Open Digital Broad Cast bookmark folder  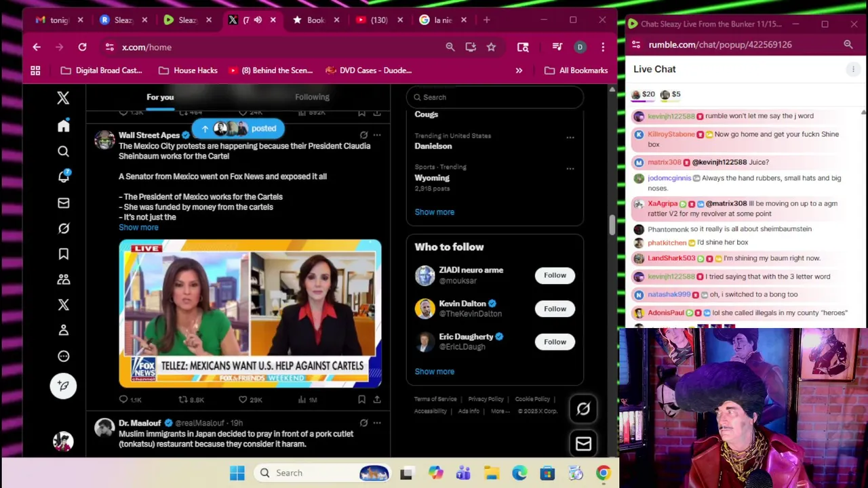pos(101,70)
